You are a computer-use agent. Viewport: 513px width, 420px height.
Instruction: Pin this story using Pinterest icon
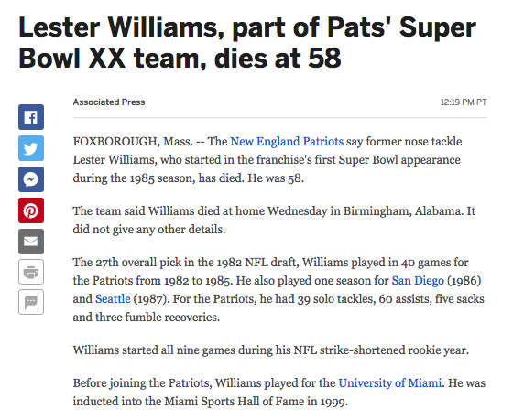click(x=31, y=210)
